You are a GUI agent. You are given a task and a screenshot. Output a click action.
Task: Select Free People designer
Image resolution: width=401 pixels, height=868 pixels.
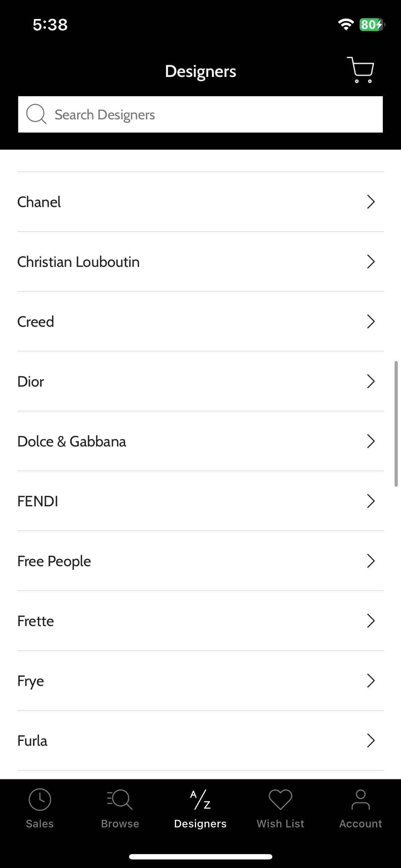click(x=200, y=561)
